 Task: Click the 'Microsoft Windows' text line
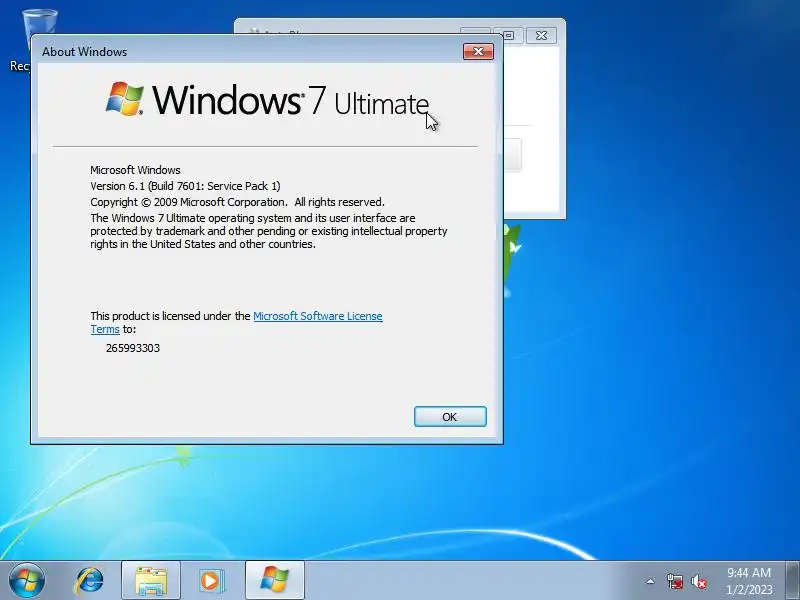click(135, 170)
